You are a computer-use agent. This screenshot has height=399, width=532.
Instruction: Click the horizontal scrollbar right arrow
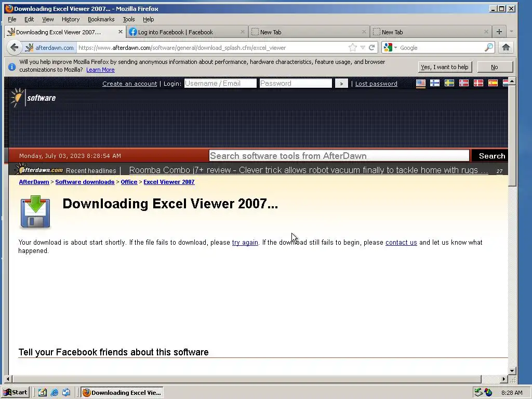tap(504, 379)
